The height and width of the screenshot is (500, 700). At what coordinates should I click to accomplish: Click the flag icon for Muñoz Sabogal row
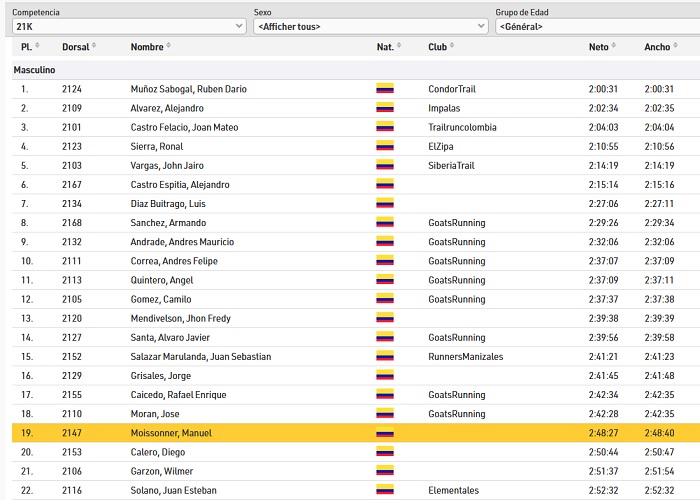[384, 89]
